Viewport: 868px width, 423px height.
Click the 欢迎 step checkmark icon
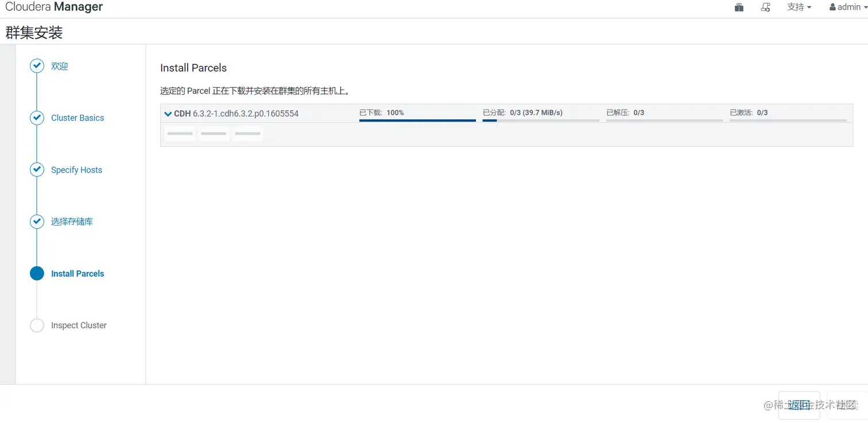[37, 66]
